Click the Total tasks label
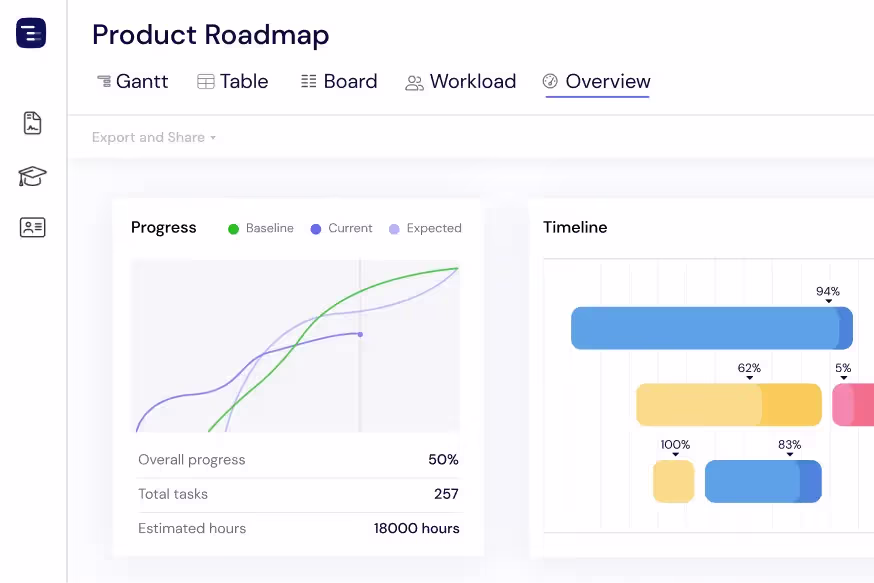The height and width of the screenshot is (583, 874). (x=173, y=494)
